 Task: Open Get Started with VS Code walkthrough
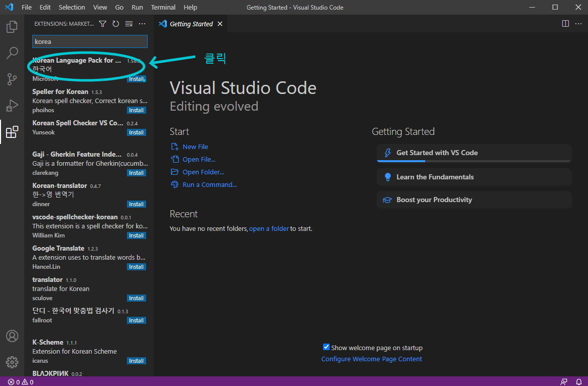474,153
